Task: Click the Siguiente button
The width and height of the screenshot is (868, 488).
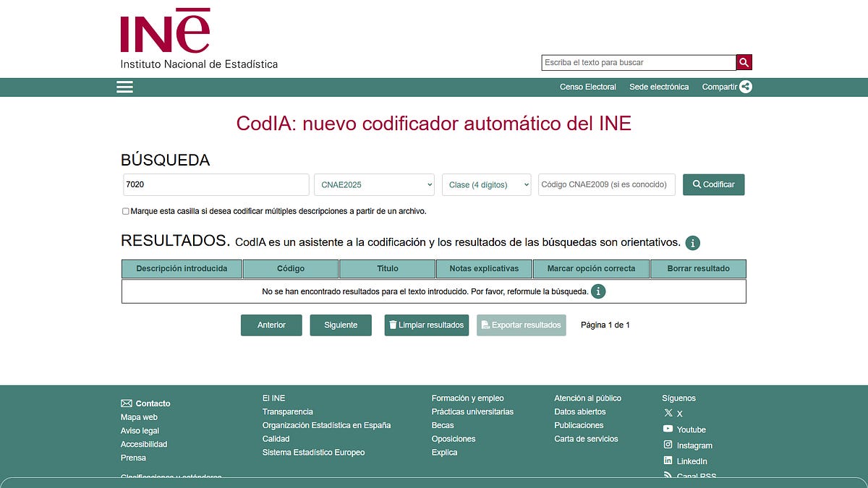Action: click(341, 325)
